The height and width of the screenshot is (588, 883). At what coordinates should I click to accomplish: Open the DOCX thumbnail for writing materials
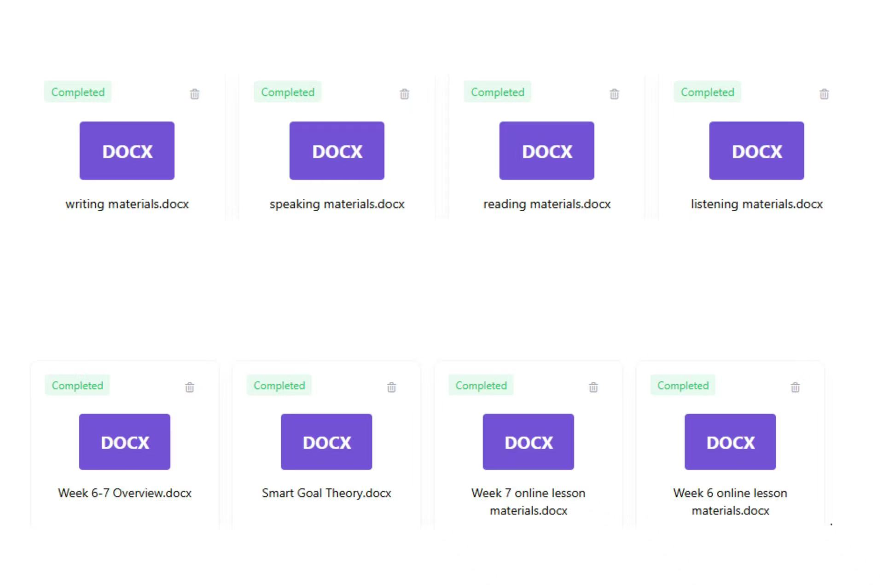coord(127,150)
